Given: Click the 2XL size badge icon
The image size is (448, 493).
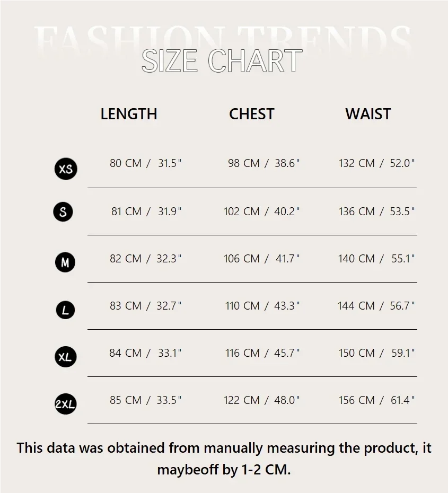Looking at the screenshot, I should pyautogui.click(x=66, y=404).
